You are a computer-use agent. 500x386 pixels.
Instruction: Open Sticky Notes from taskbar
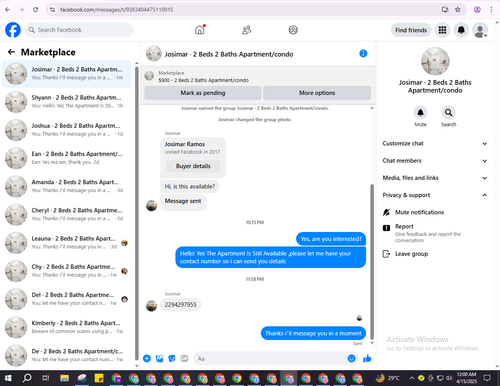pos(99,378)
